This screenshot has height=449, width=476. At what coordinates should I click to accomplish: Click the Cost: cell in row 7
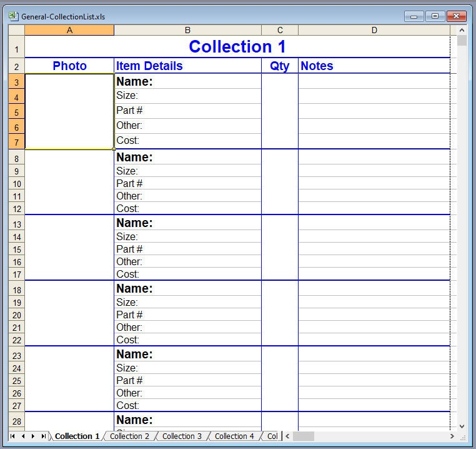[x=187, y=141]
